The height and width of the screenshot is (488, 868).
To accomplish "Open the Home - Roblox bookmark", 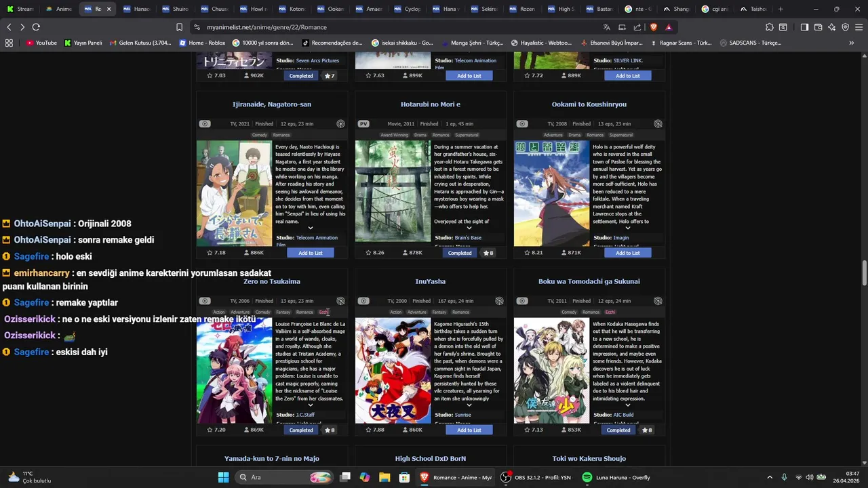I will click(x=203, y=43).
